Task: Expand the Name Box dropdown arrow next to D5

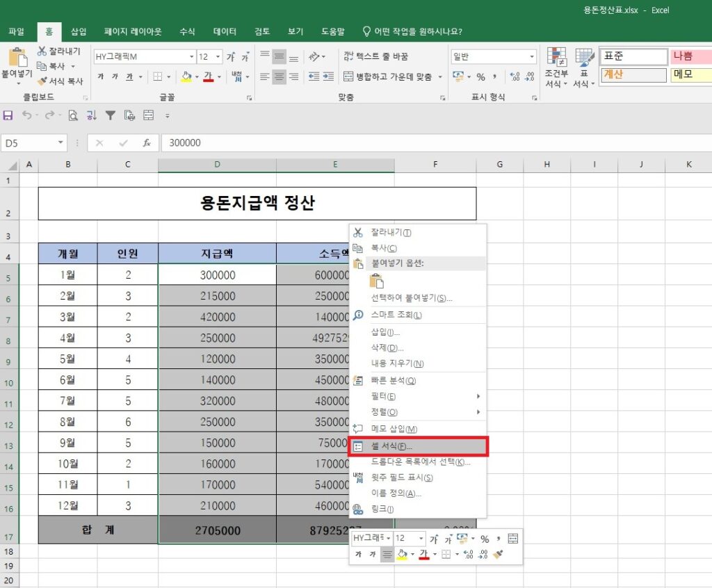Action: point(60,143)
